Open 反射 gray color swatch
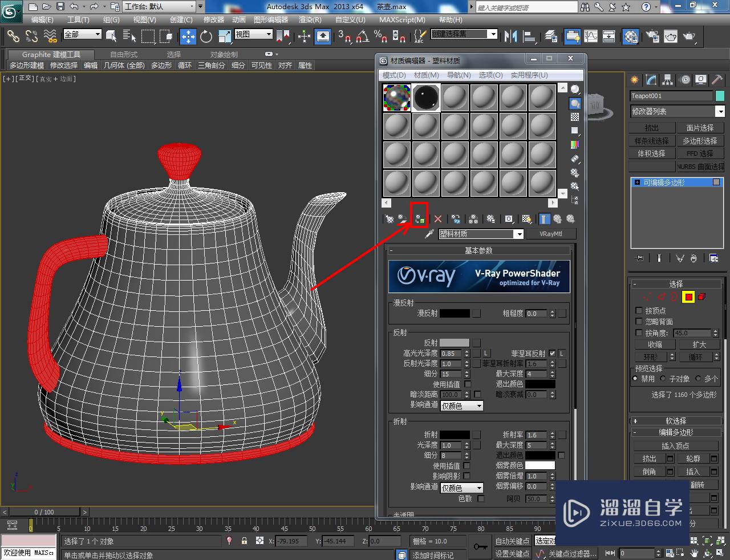Screen dimensions: 730x560 (455, 343)
